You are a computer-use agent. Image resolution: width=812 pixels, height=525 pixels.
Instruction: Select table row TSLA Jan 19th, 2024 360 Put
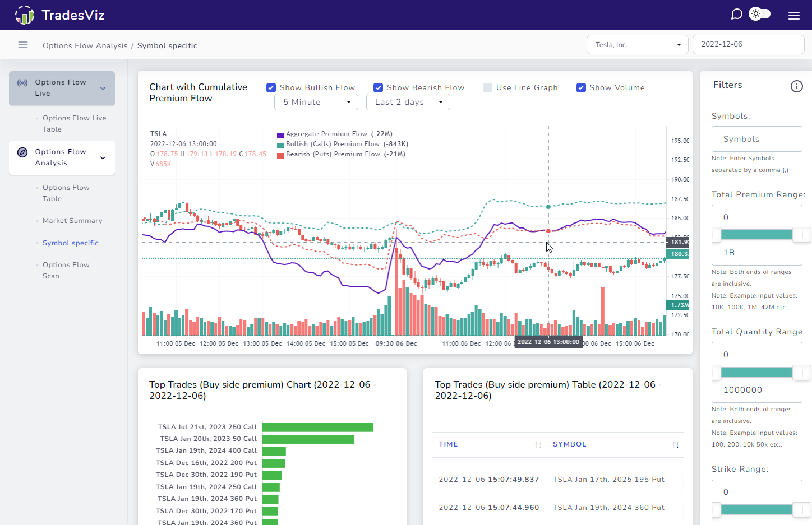pyautogui.click(x=558, y=508)
